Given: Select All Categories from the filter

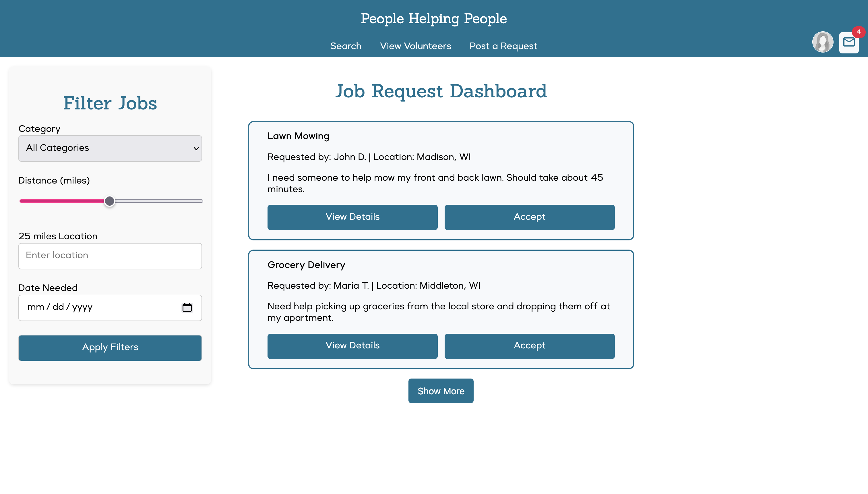Looking at the screenshot, I should click(110, 148).
